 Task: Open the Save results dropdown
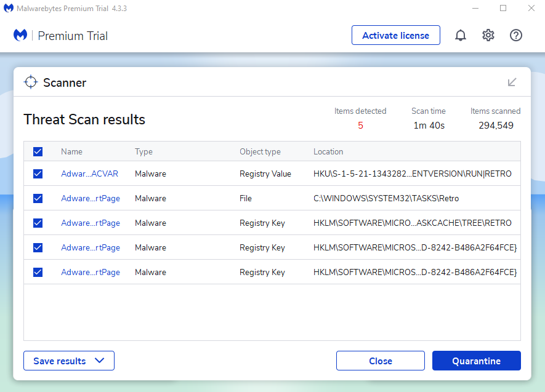(x=69, y=361)
